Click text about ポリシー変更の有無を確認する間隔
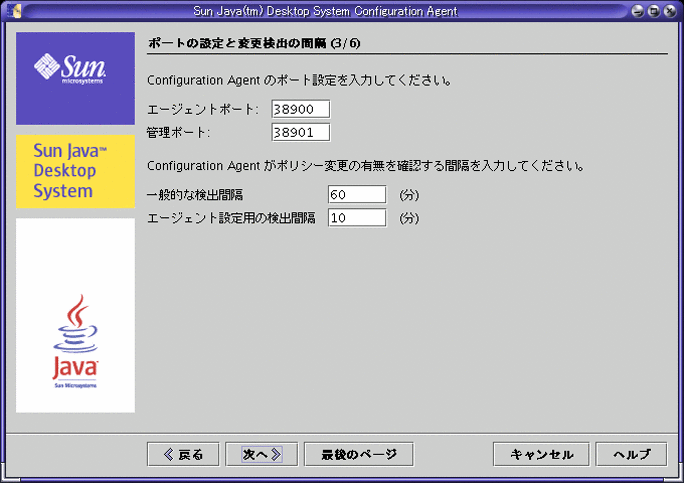684x483 pixels. pyautogui.click(x=366, y=166)
